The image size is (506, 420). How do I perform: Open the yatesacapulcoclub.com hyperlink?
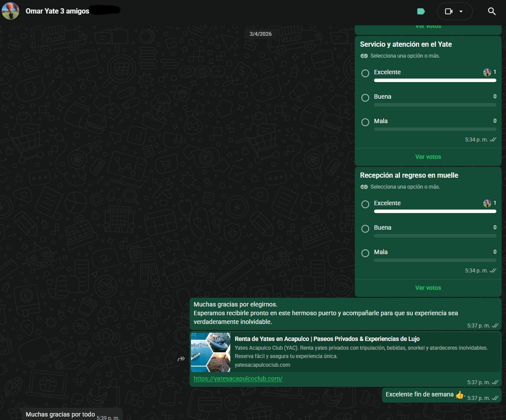pyautogui.click(x=238, y=379)
